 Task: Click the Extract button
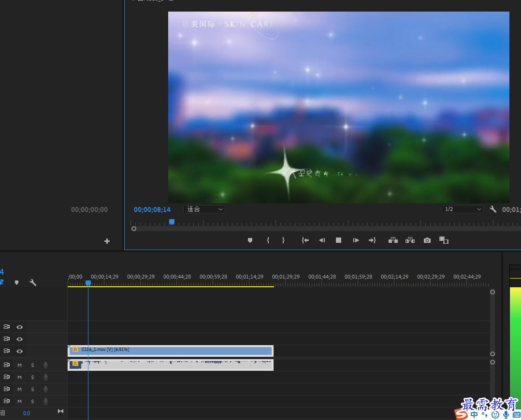(410, 240)
